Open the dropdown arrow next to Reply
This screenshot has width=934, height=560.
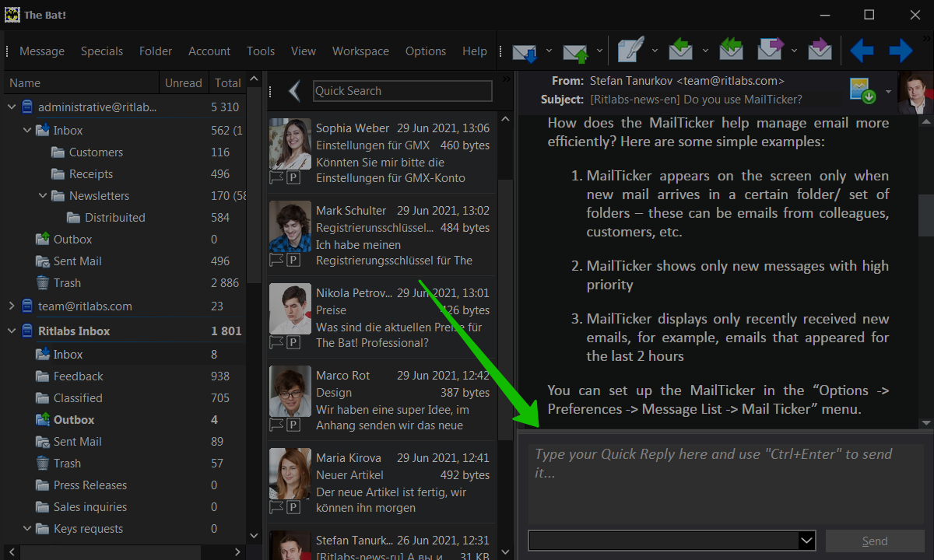point(705,51)
